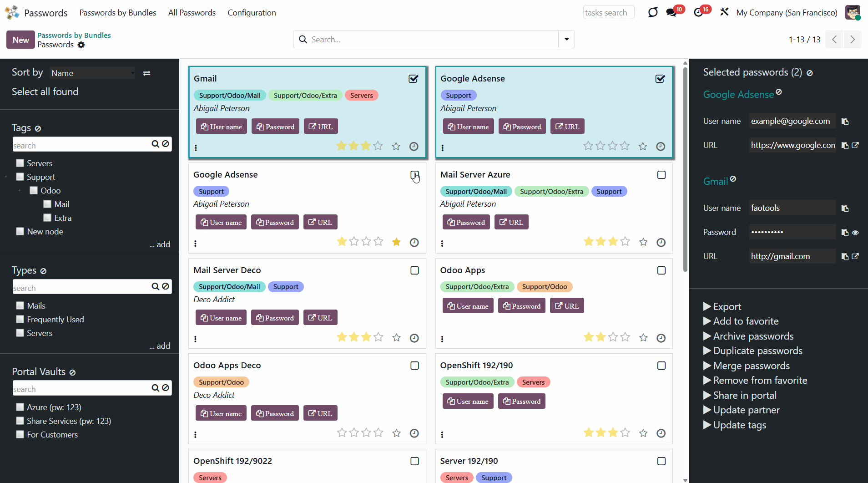Copy the Google Adsense user name in the side panel
This screenshot has width=868, height=483.
(x=845, y=122)
